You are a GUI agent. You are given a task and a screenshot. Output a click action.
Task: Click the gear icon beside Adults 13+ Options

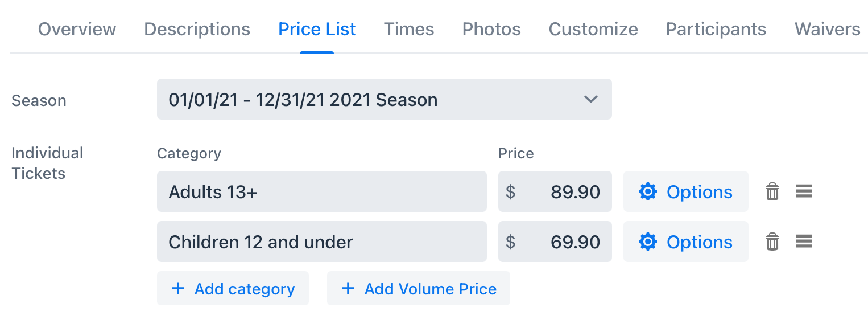point(648,192)
